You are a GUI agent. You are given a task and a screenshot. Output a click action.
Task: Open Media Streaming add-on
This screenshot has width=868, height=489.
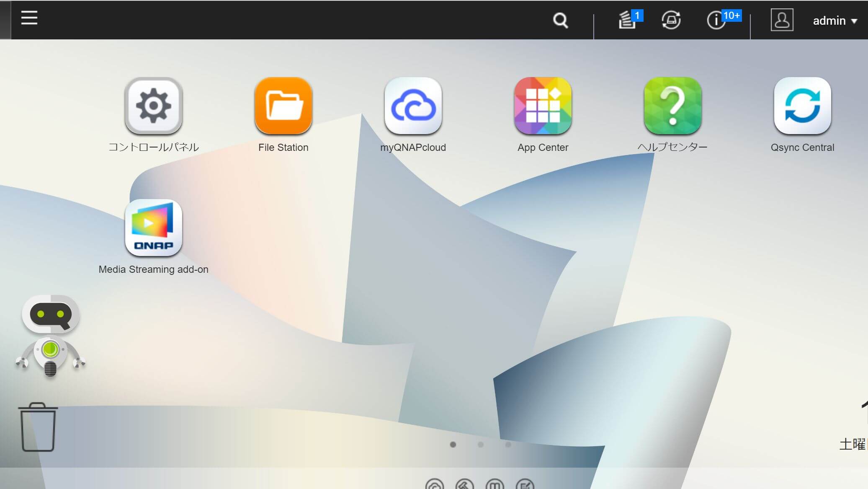point(153,228)
